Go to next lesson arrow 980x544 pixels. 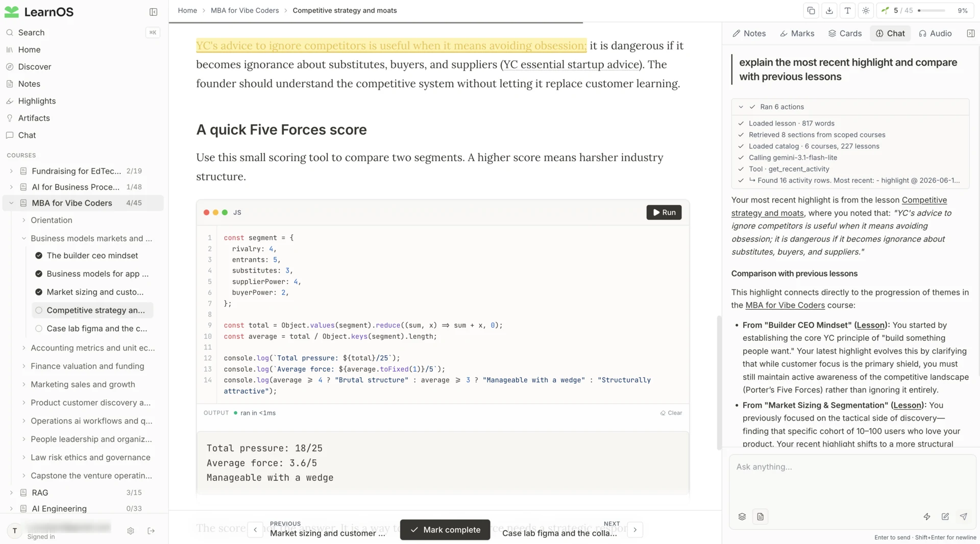[635, 530]
